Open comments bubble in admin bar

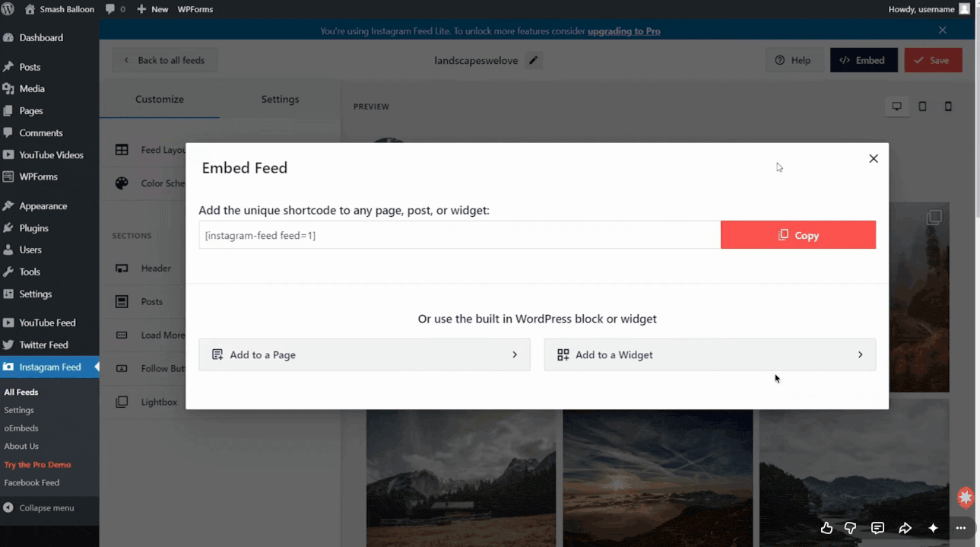pos(116,9)
